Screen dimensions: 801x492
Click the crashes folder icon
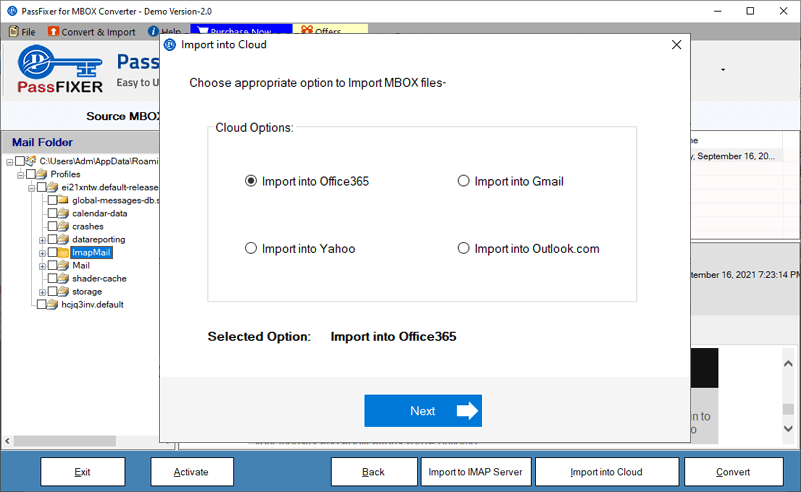point(63,226)
